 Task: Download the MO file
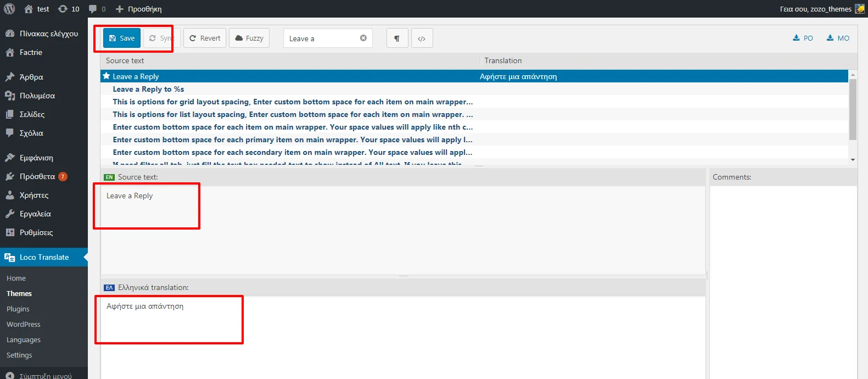[x=838, y=38]
